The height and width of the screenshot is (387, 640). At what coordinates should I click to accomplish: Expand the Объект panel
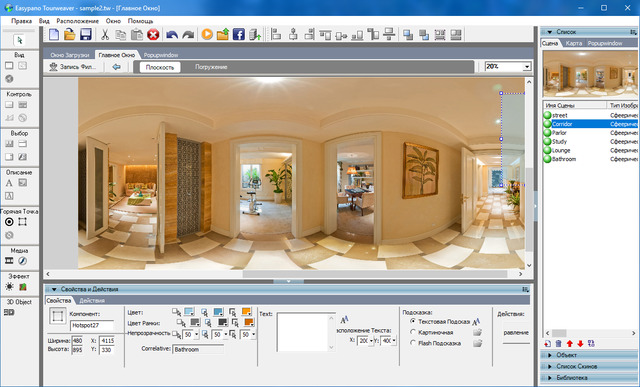[550, 355]
